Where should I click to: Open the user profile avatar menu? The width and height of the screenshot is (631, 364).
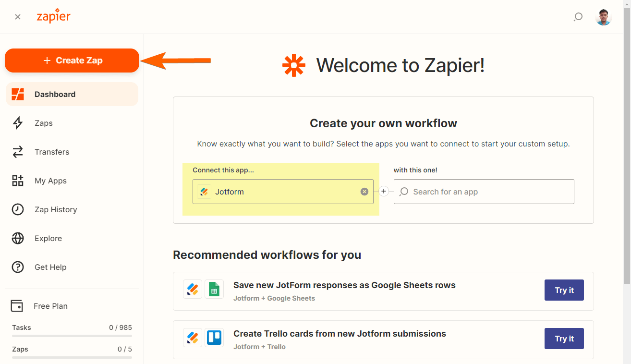coord(604,17)
